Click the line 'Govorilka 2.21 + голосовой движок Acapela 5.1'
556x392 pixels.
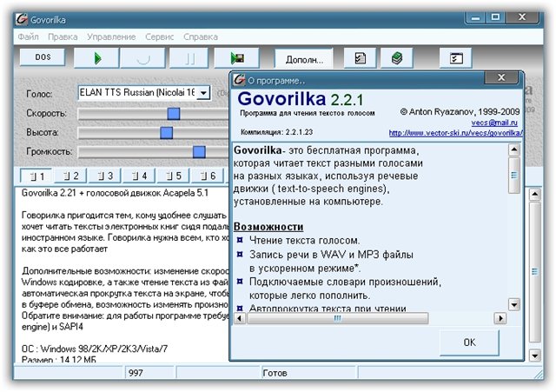click(115, 193)
